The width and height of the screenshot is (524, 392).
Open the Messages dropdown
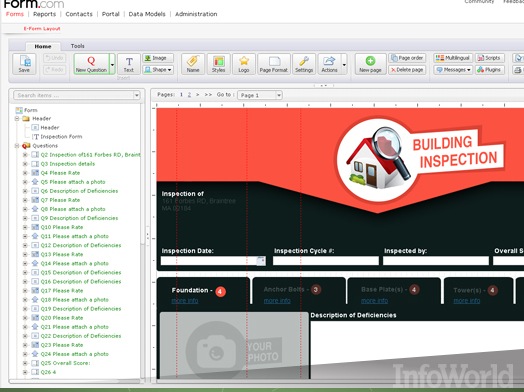tap(453, 70)
